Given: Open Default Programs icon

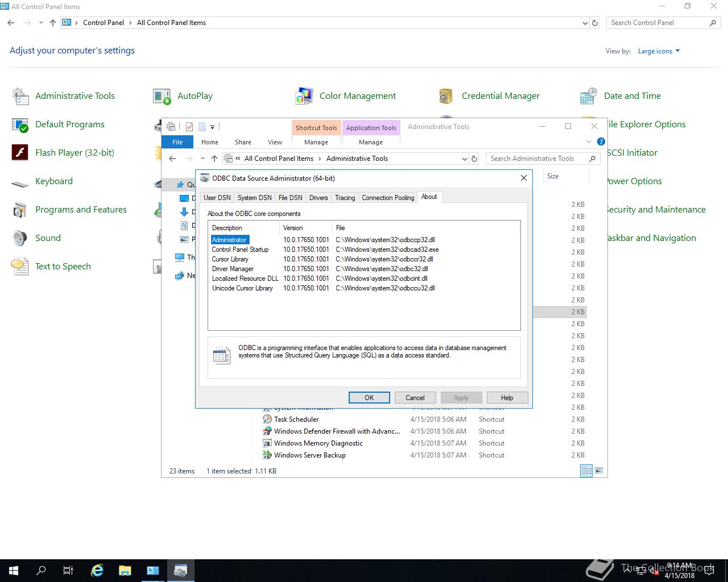Looking at the screenshot, I should point(20,124).
